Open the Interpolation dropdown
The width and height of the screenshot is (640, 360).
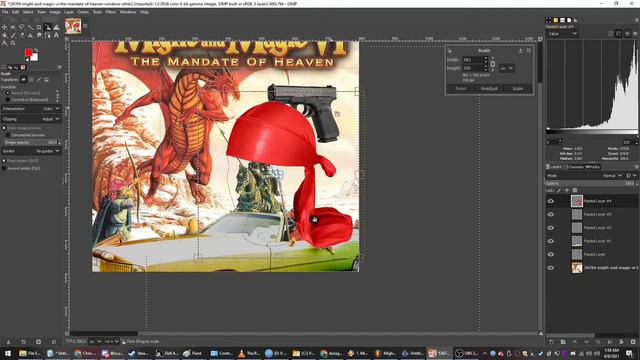click(31, 109)
